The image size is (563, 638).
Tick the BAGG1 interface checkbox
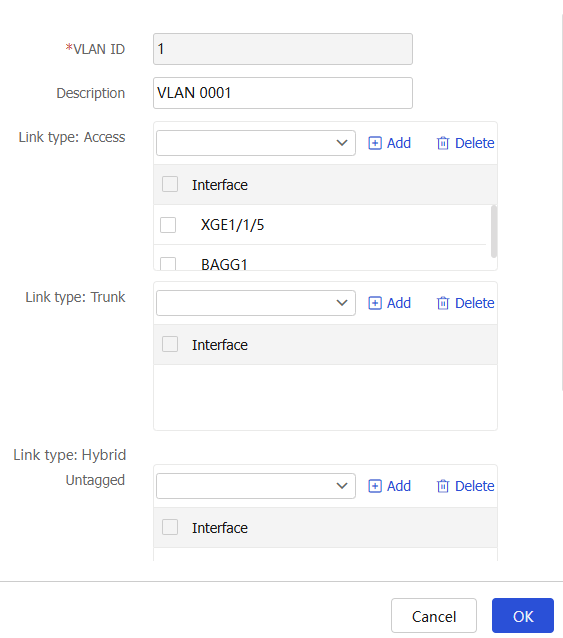pos(168,264)
